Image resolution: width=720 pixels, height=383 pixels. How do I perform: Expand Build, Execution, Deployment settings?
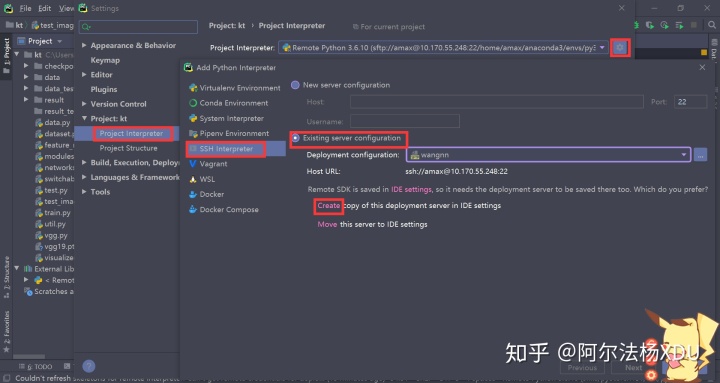pos(84,163)
